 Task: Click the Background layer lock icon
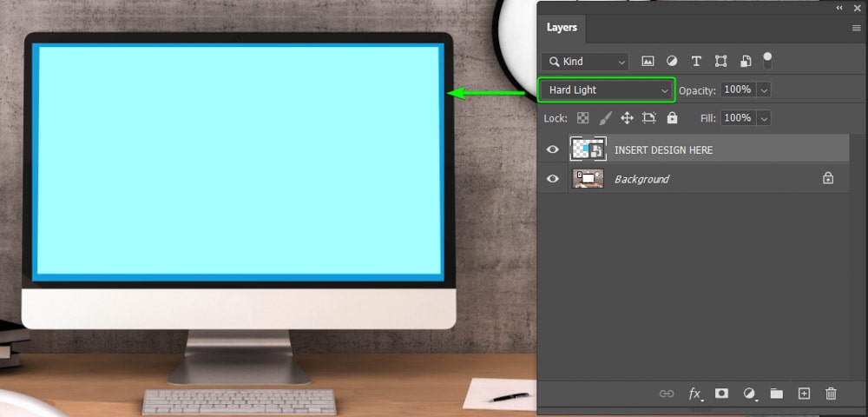pos(827,178)
